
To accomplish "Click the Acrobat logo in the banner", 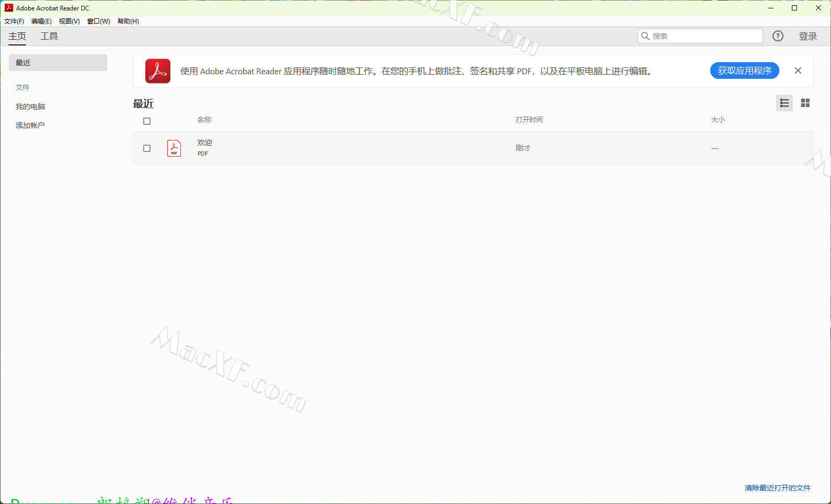I will click(158, 71).
